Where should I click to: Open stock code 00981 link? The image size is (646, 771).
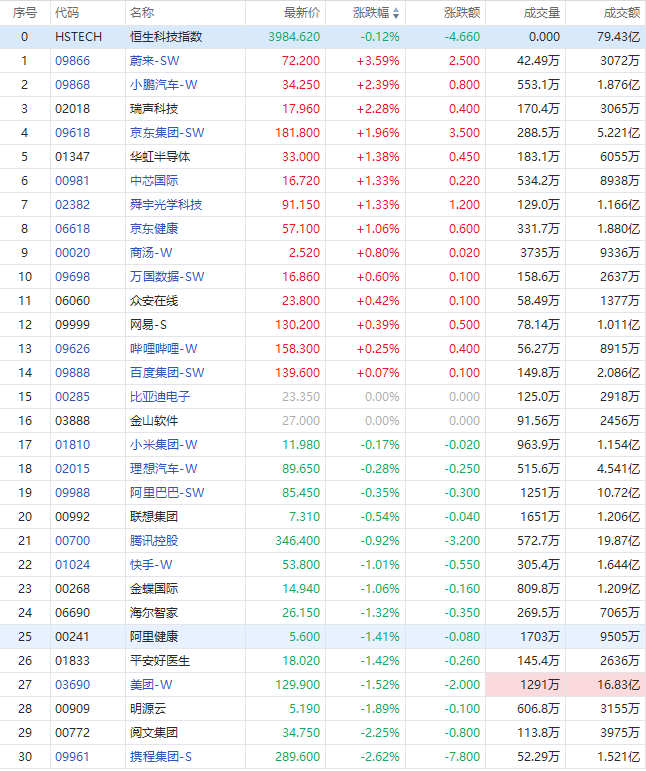point(73,181)
